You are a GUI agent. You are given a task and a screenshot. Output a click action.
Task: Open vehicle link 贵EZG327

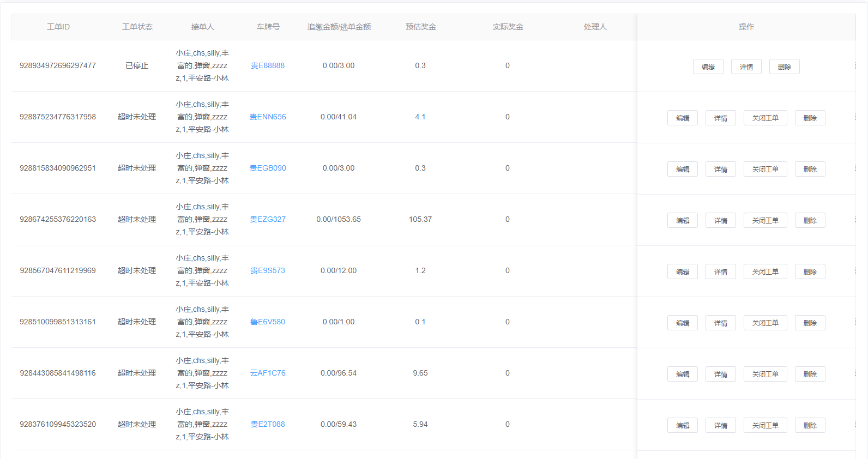pyautogui.click(x=267, y=219)
